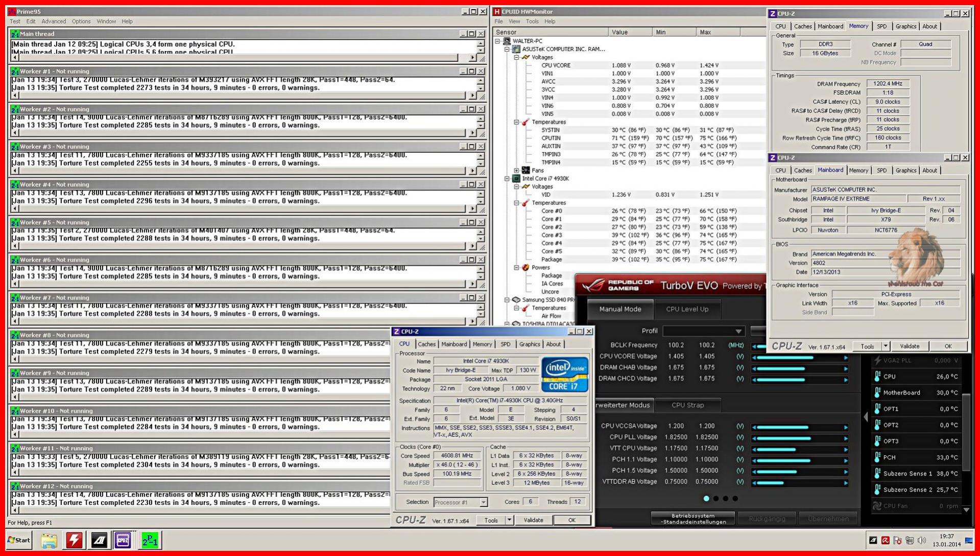
Task: Collapse the Samsung SSD 840 node
Action: pyautogui.click(x=507, y=299)
